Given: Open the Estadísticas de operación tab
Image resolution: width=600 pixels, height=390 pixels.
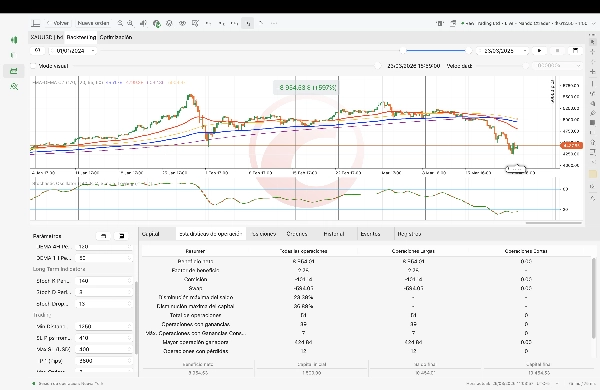Looking at the screenshot, I should [211, 234].
